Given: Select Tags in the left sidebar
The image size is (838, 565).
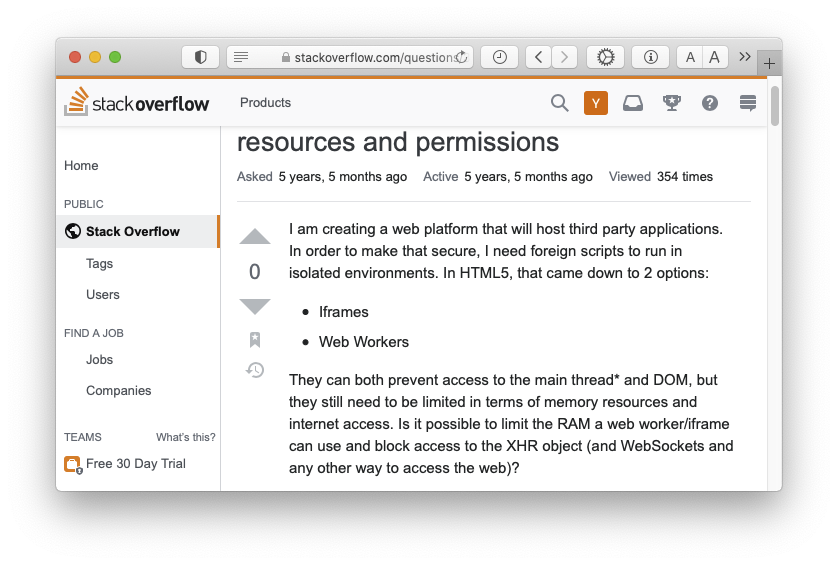Looking at the screenshot, I should point(99,264).
